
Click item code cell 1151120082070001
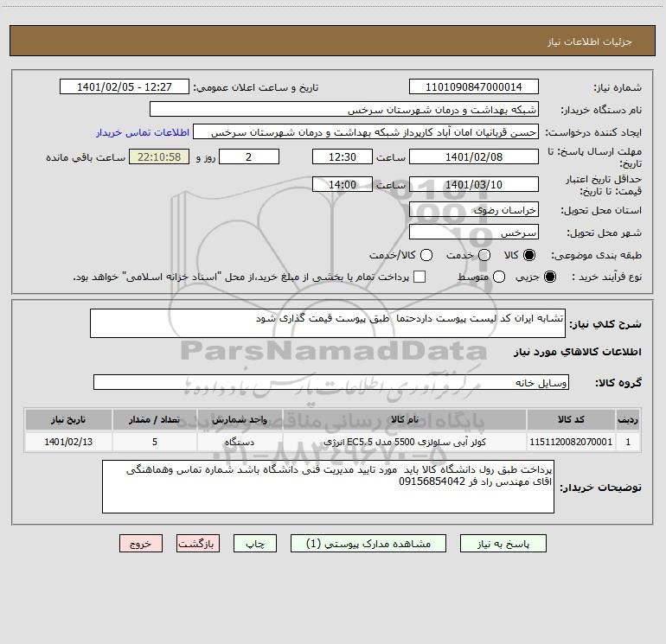[571, 442]
